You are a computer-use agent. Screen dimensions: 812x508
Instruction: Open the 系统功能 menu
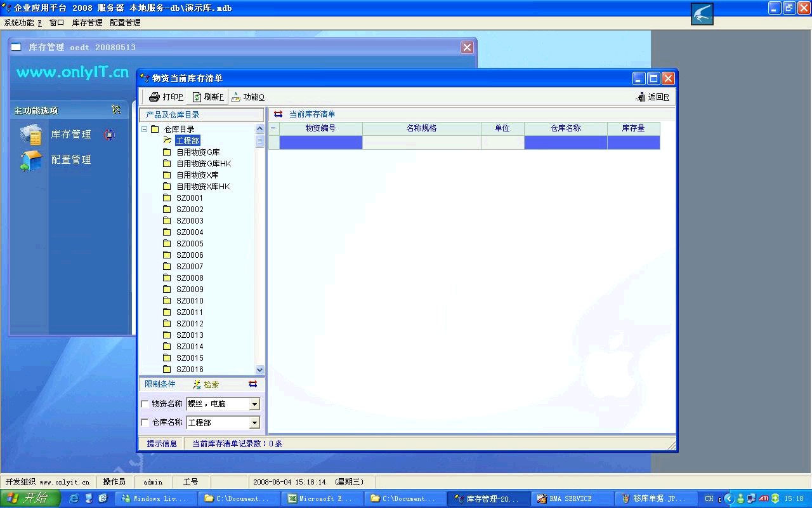tap(22, 22)
